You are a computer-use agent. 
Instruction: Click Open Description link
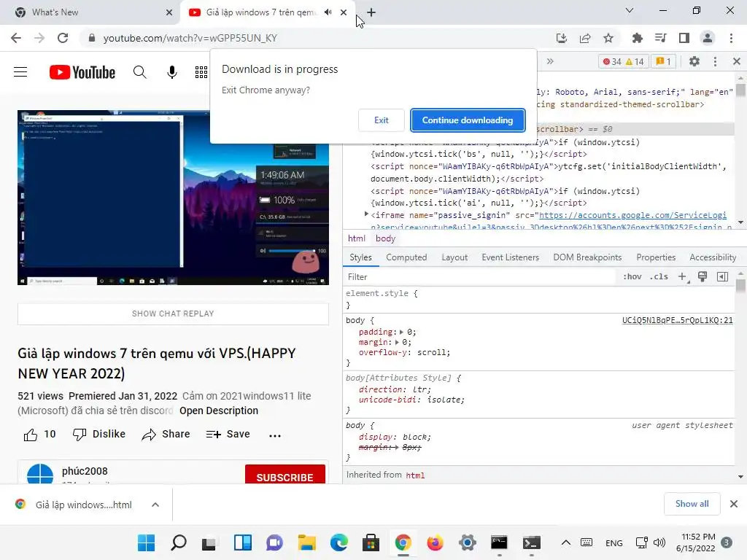click(219, 411)
